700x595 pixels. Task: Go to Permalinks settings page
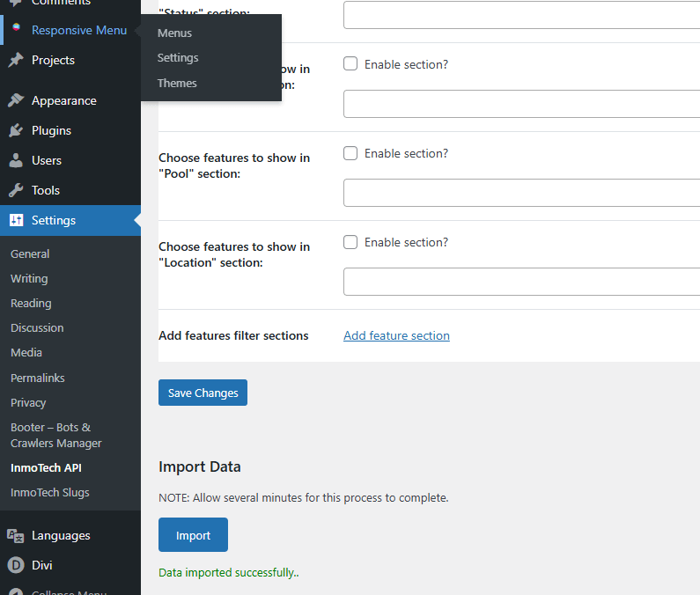tap(38, 378)
